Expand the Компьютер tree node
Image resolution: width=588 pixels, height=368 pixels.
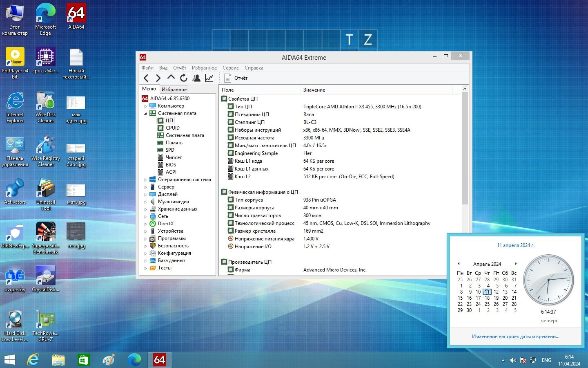tap(145, 106)
